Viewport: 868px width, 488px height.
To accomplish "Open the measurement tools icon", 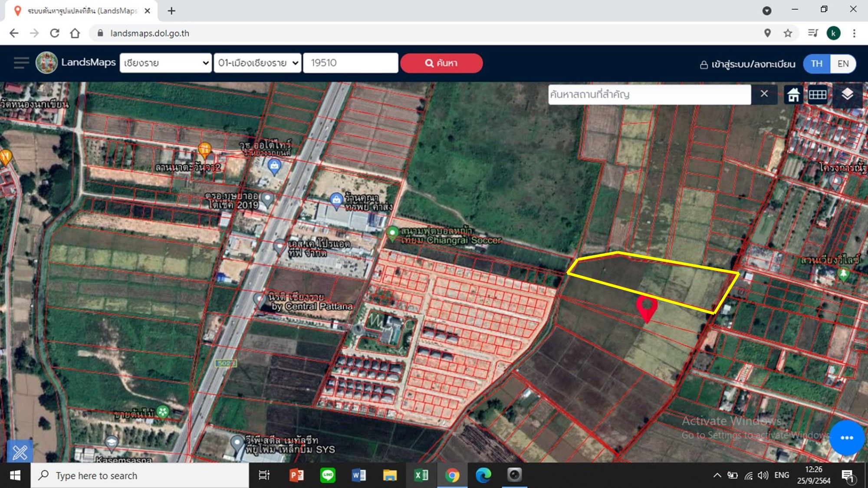I will pyautogui.click(x=20, y=452).
